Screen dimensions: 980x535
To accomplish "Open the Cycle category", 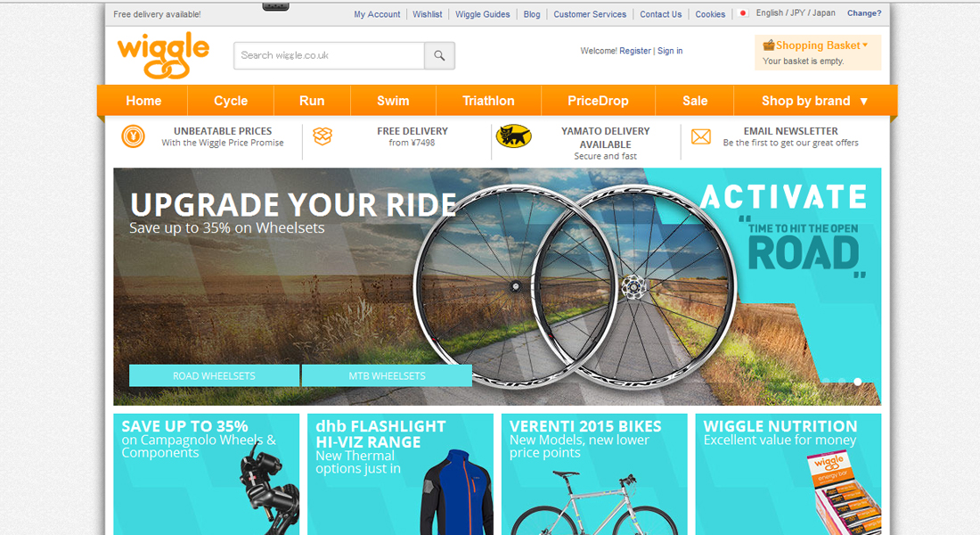I will coord(231,101).
